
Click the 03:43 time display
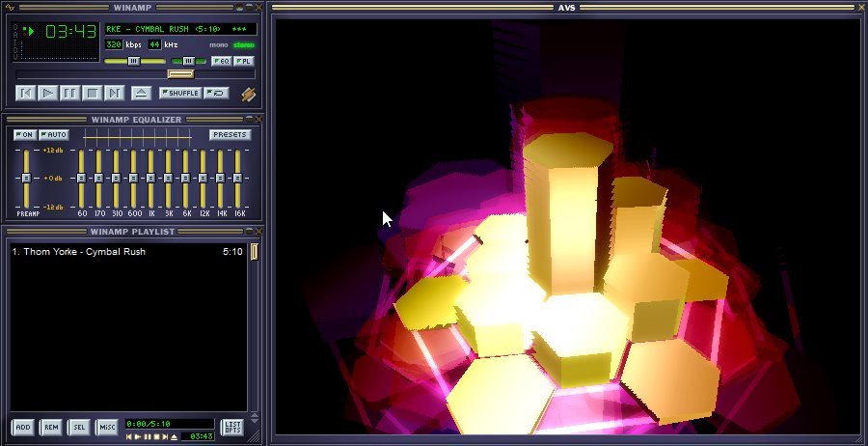coord(70,32)
